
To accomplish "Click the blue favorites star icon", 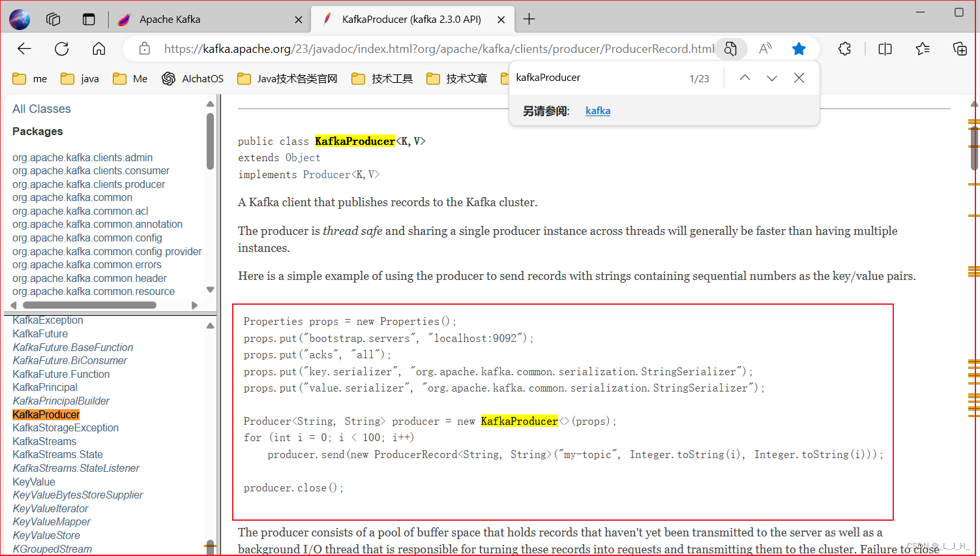I will point(799,49).
